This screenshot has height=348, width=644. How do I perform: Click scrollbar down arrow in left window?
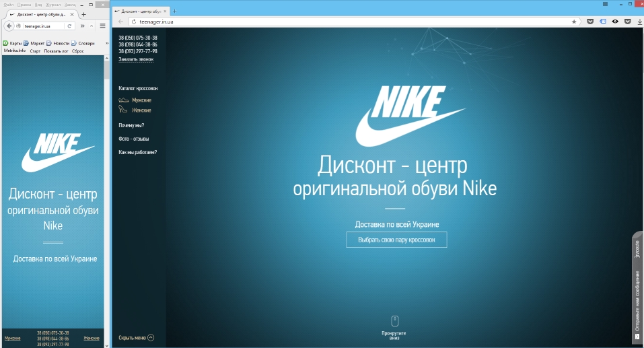click(107, 345)
